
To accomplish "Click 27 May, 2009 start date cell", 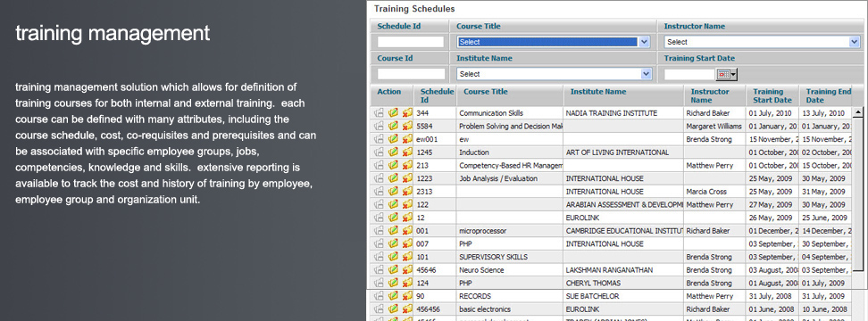I will pos(772,204).
